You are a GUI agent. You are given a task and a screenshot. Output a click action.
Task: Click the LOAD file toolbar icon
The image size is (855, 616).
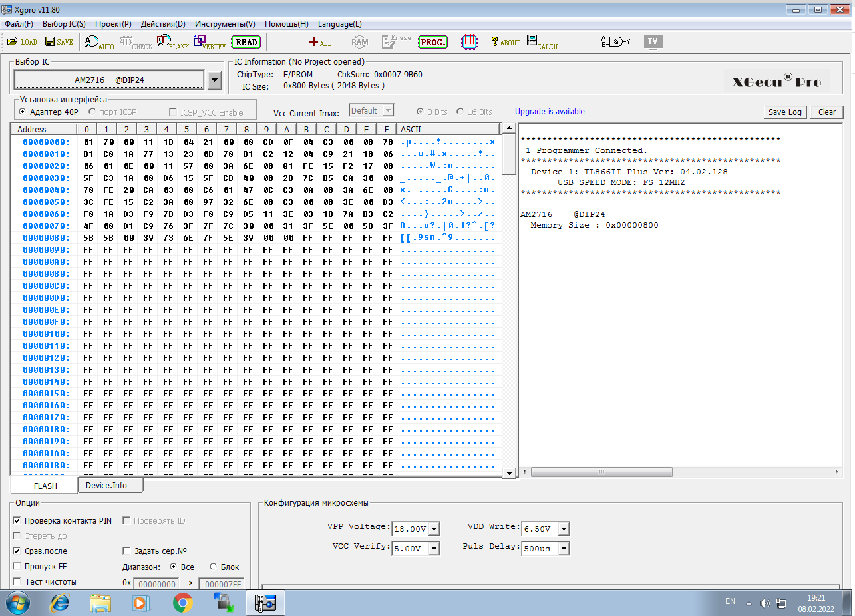[22, 42]
